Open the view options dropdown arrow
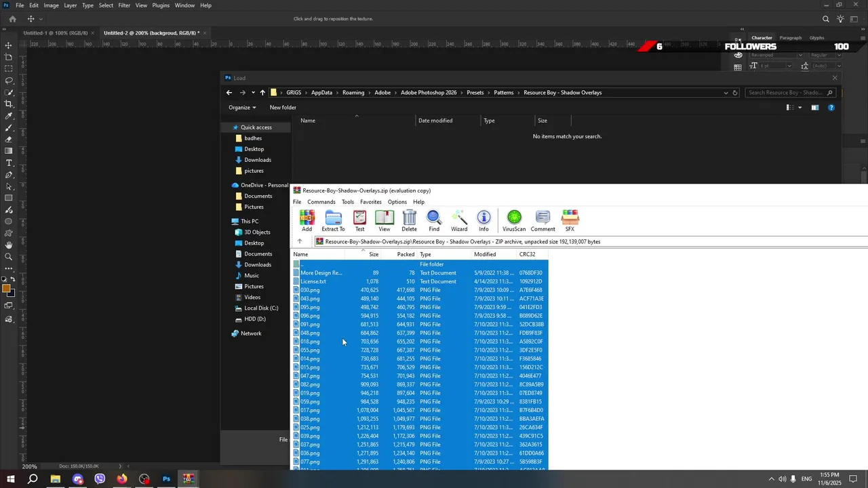The height and width of the screenshot is (488, 868). [x=800, y=107]
